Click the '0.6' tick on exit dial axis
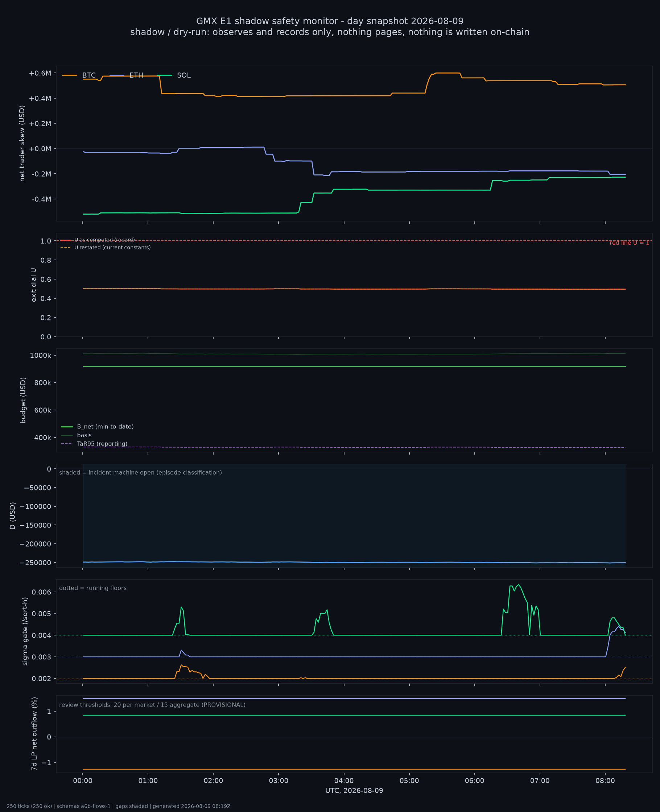 pos(46,279)
